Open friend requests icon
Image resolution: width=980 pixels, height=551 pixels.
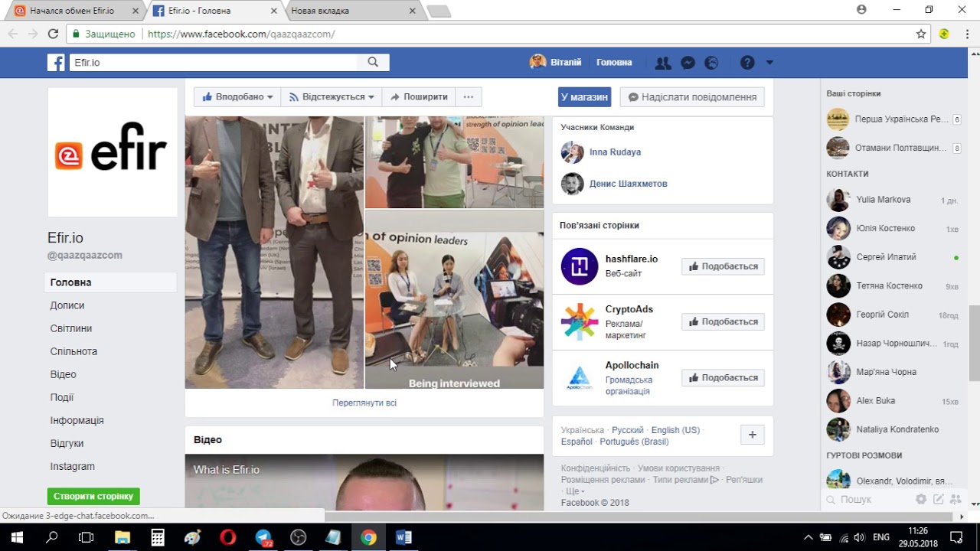(x=663, y=63)
